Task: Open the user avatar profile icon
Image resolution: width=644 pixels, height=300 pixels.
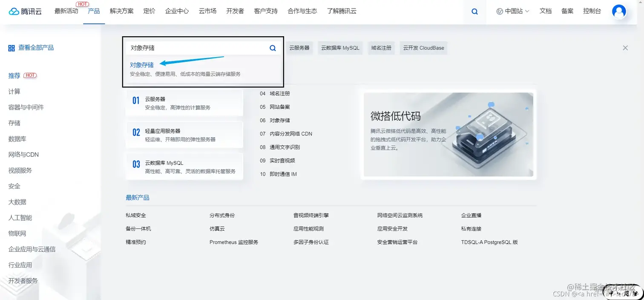Action: pyautogui.click(x=619, y=12)
